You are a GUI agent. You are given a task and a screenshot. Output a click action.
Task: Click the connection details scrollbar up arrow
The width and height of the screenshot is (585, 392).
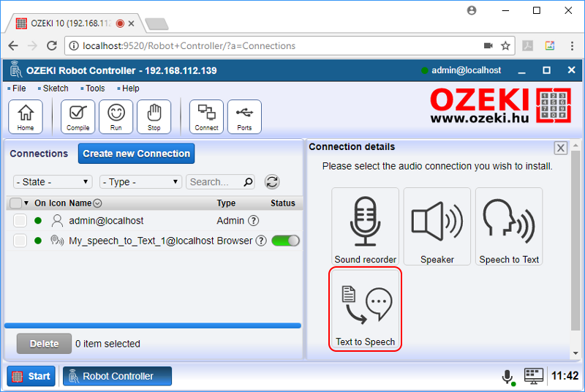pyautogui.click(x=575, y=145)
